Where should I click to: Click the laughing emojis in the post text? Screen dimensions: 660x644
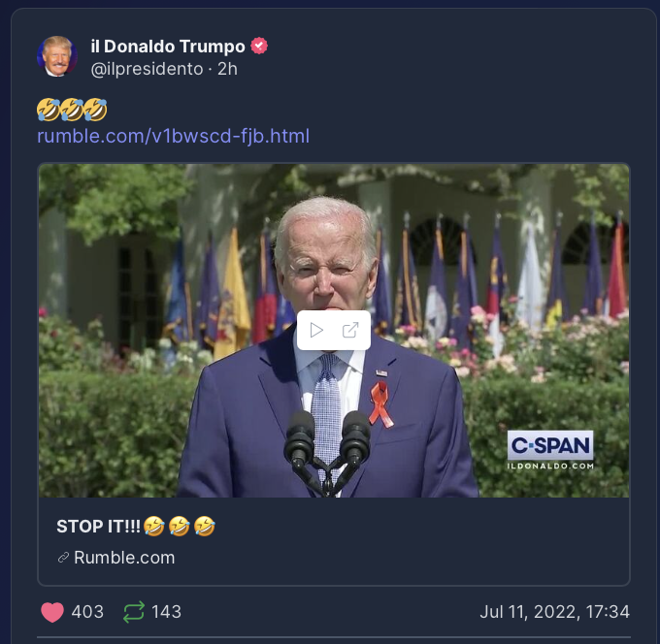click(x=72, y=110)
